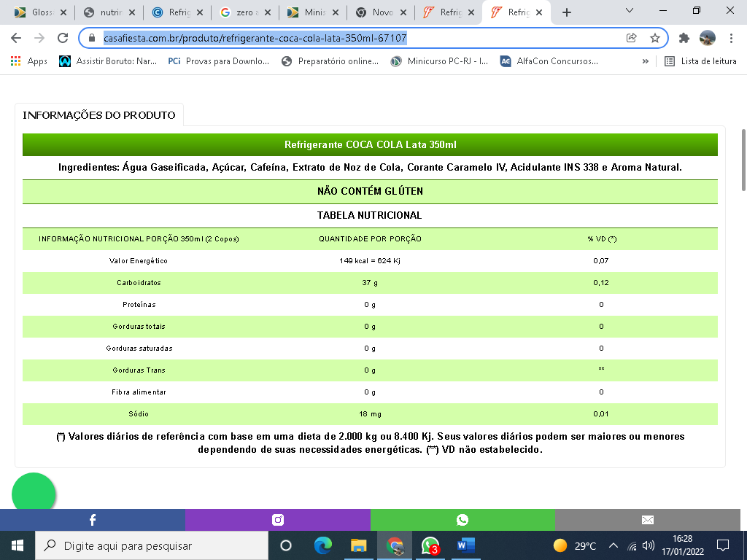Open Minicurso PC-RJ bookmark
This screenshot has height=560, width=747.
(438, 61)
